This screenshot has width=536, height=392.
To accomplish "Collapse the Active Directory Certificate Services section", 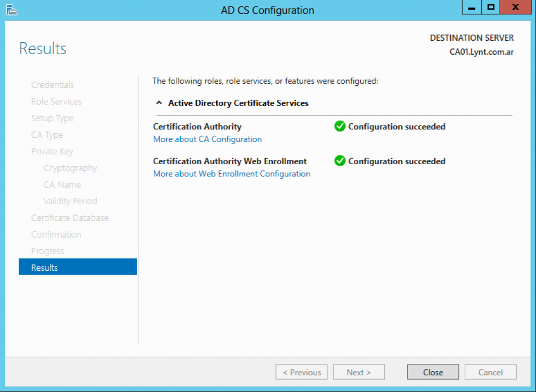I will click(159, 103).
